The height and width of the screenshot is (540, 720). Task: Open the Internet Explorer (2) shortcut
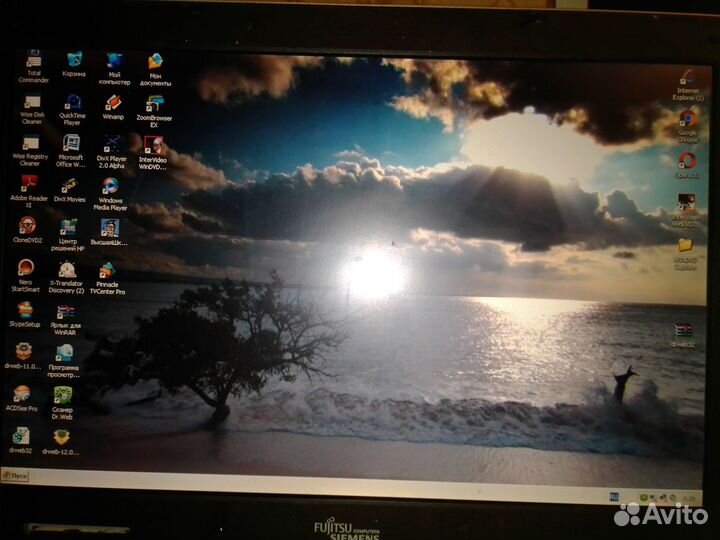[688, 85]
